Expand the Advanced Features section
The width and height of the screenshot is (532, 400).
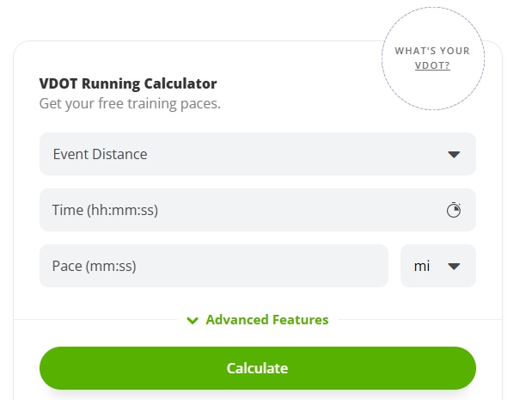coord(258,320)
